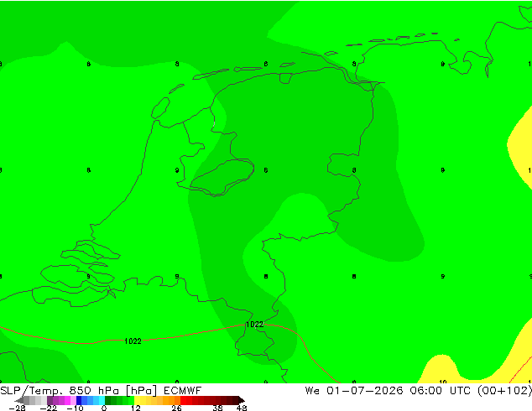Viewport: 532px width, 411px height.
Task: Click the "48" legend value
Action: 242,408
